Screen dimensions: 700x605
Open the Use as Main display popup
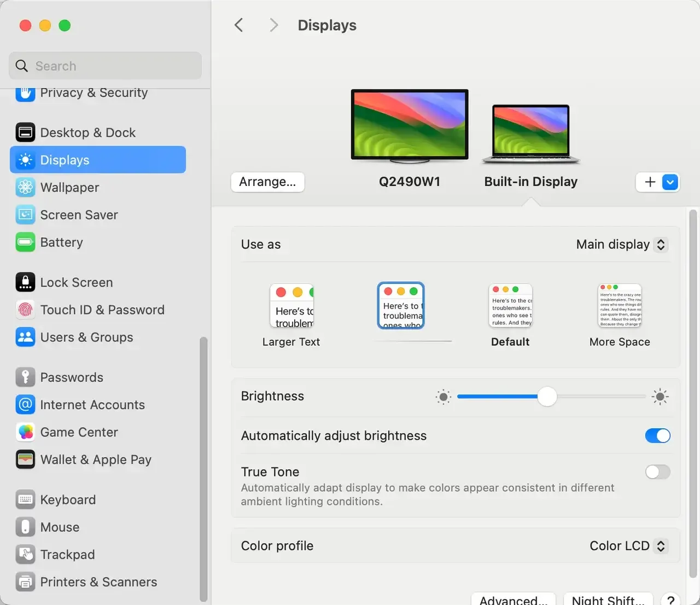pyautogui.click(x=622, y=245)
